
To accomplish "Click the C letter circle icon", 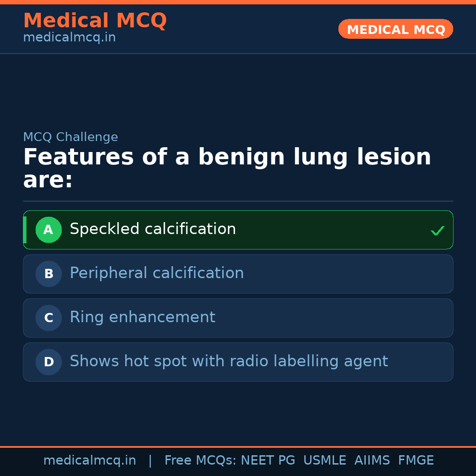I will pyautogui.click(x=48, y=318).
